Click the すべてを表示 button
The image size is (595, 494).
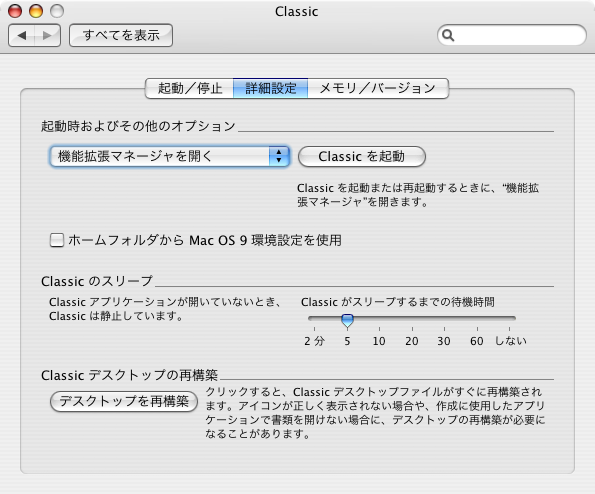[121, 35]
